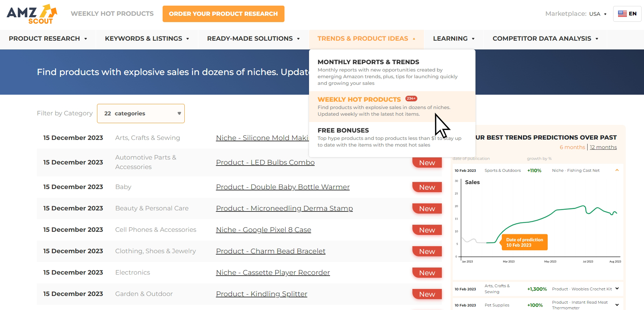
Task: Select Monthly Reports & Trends menu entry
Action: point(392,72)
